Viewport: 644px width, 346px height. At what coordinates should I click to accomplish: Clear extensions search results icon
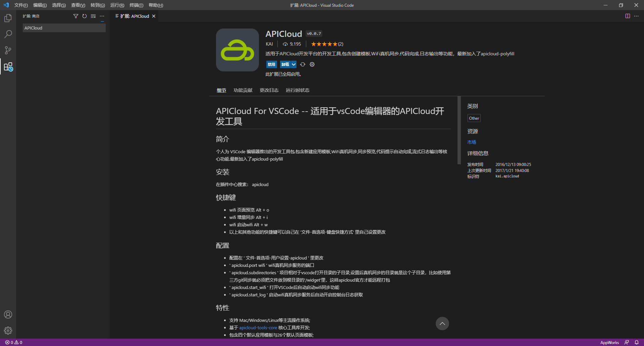pos(93,16)
